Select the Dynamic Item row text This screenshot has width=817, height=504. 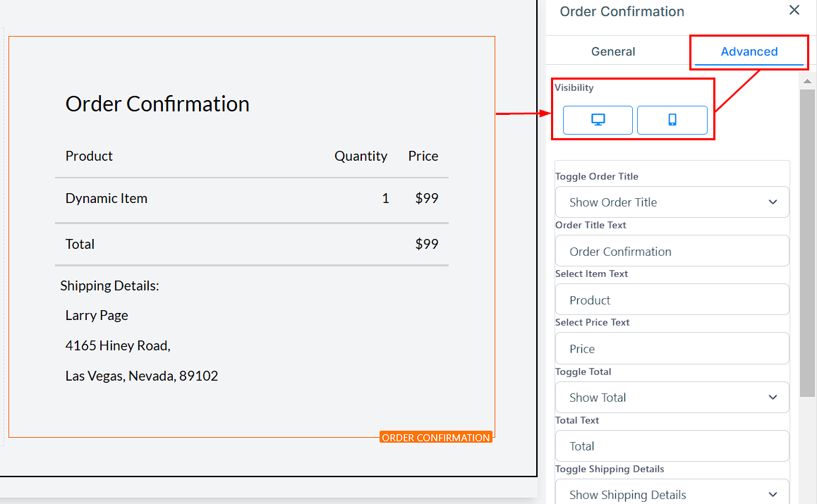pyautogui.click(x=107, y=199)
